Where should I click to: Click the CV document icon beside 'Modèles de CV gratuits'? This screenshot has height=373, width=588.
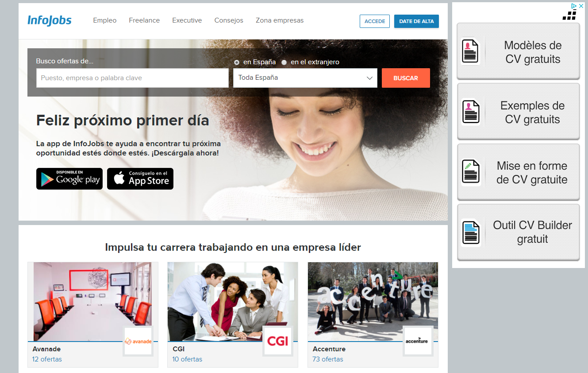click(471, 51)
